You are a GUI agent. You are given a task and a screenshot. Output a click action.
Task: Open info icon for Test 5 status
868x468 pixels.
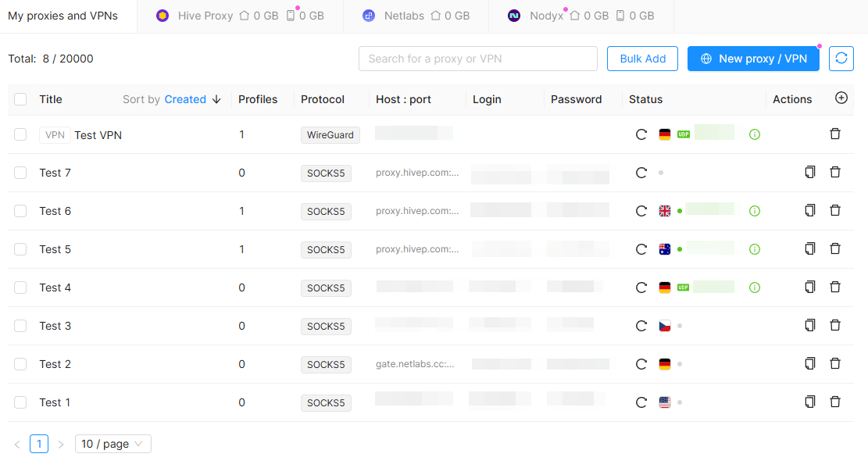click(755, 249)
